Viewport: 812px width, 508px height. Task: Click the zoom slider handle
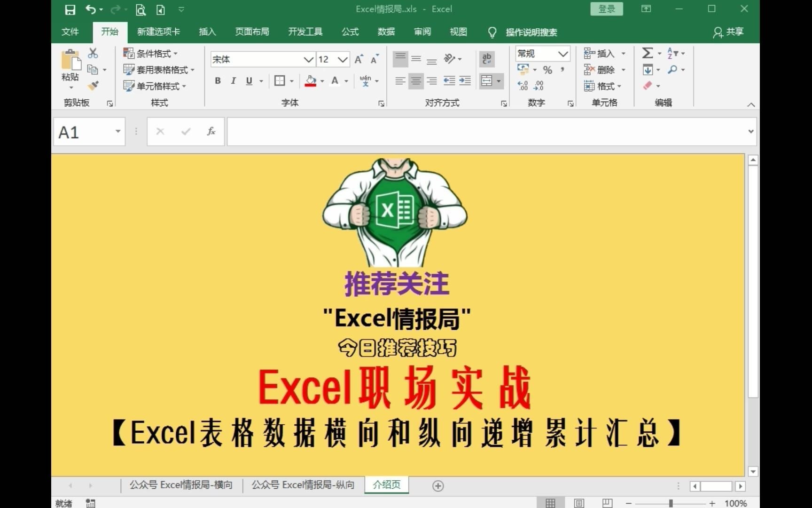click(x=671, y=503)
